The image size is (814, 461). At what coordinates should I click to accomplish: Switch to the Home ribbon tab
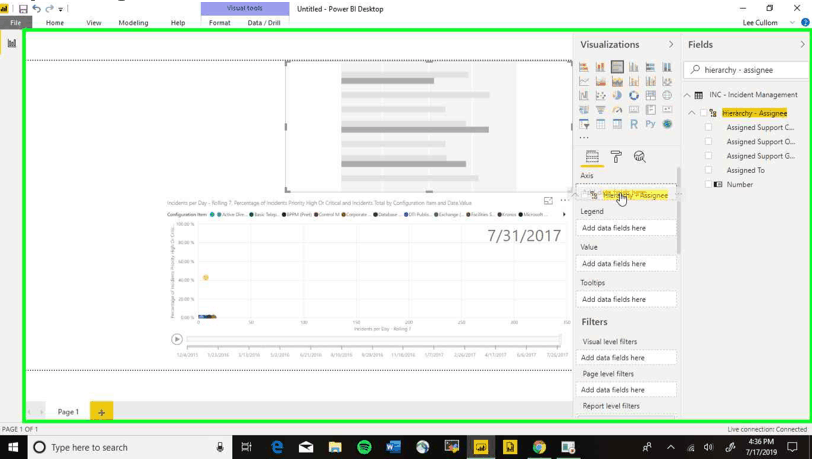coord(55,23)
